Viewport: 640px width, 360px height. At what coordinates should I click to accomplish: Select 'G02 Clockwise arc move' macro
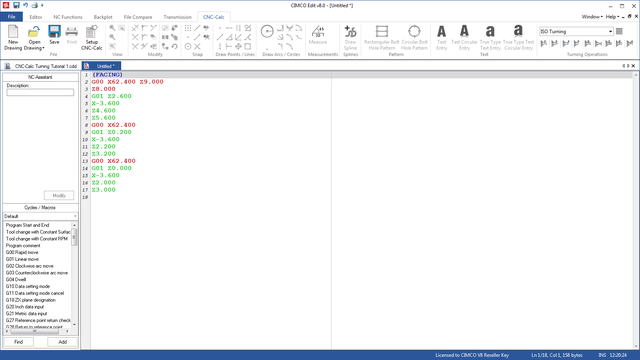pyautogui.click(x=29, y=266)
